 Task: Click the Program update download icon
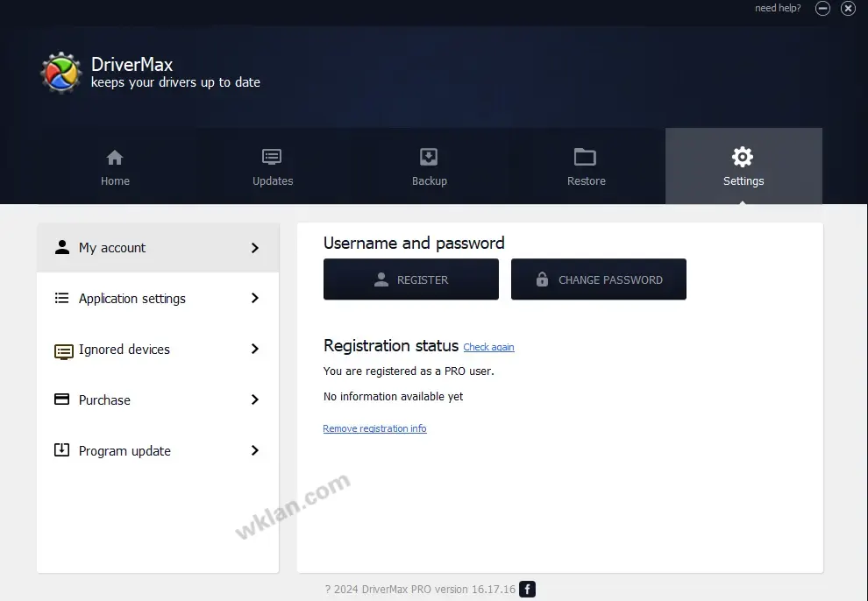pyautogui.click(x=62, y=450)
